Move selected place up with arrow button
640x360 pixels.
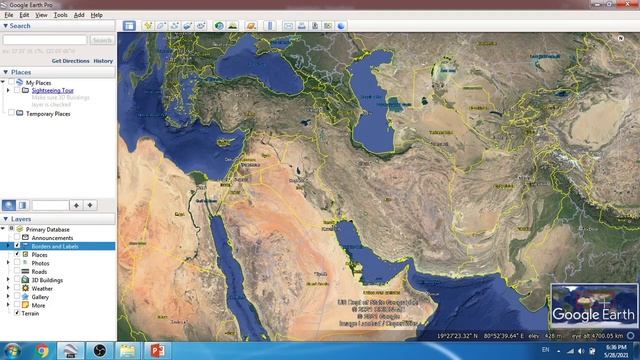click(76, 205)
